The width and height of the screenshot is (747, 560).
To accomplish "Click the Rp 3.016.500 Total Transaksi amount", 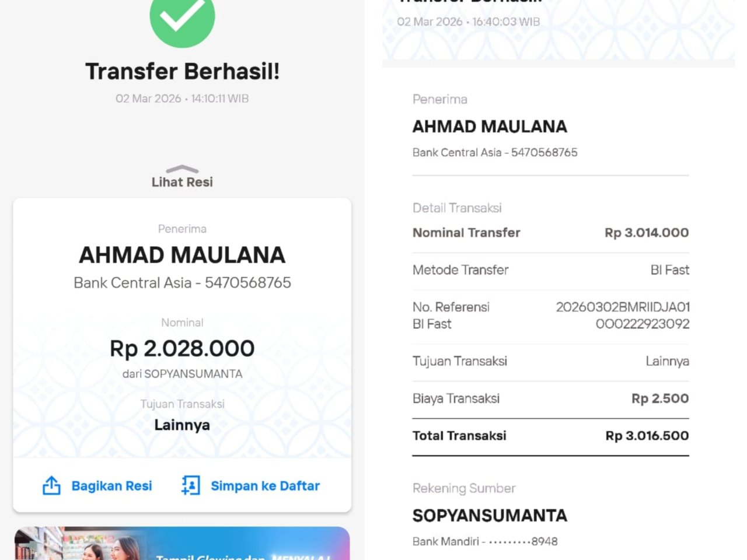I will coord(647,436).
